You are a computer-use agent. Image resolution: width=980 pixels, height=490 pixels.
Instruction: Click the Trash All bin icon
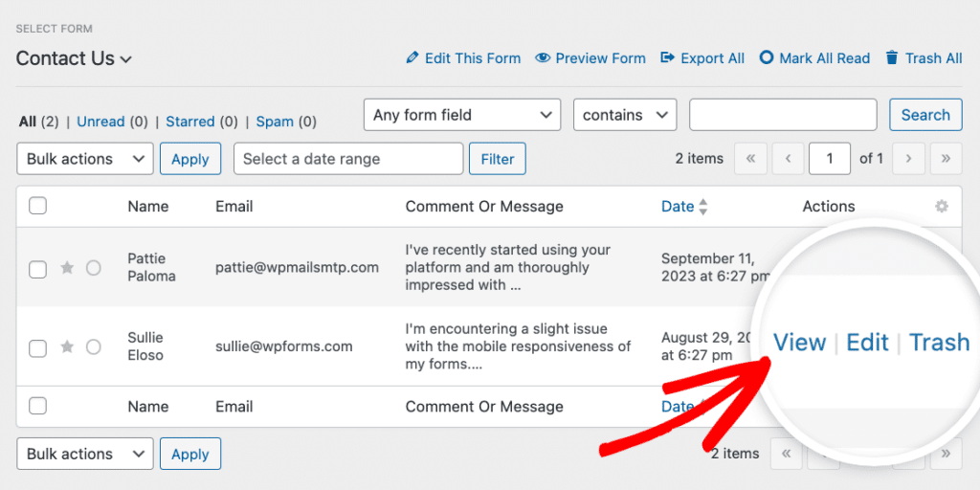[892, 58]
